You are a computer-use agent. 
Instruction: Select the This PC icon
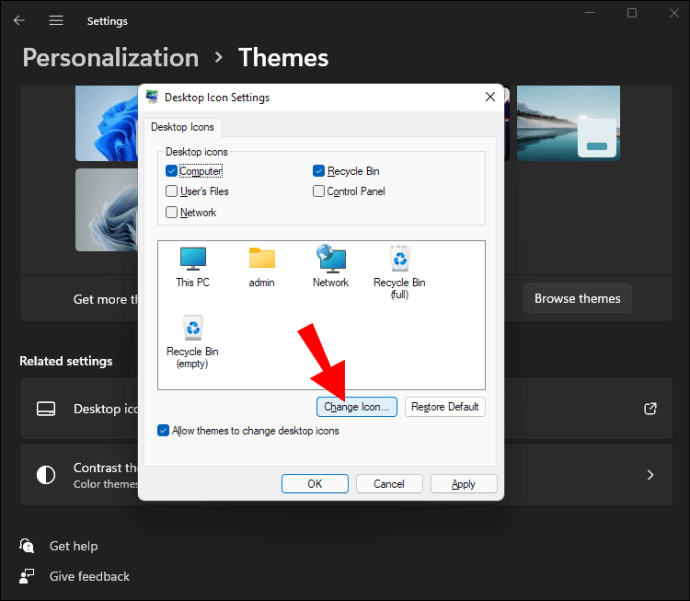pyautogui.click(x=191, y=260)
